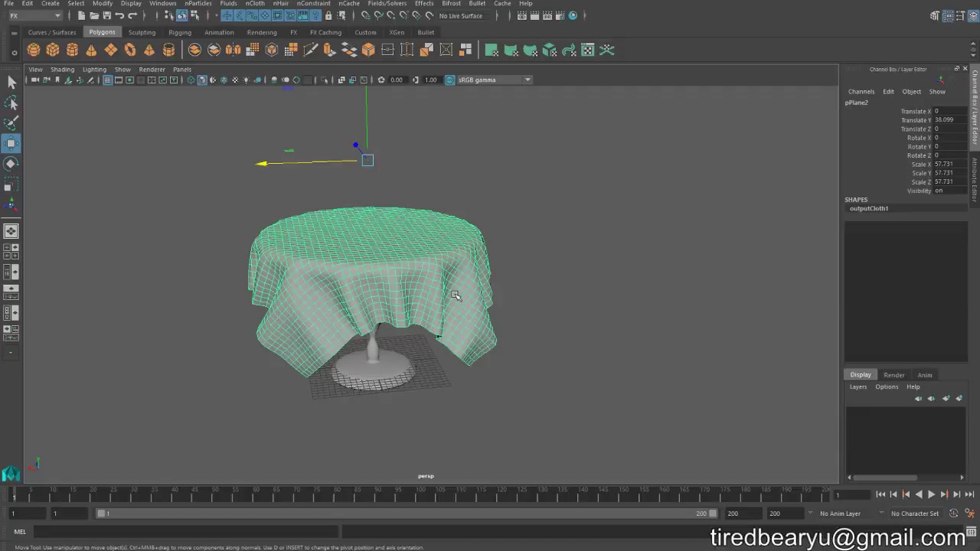Open the FX menu set dropdown
The width and height of the screenshot is (980, 551).
click(35, 15)
